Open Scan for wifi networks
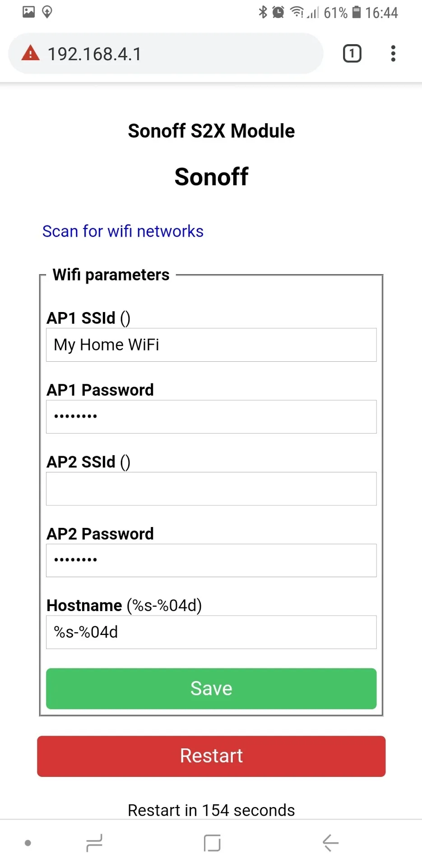The height and width of the screenshot is (868, 422). (x=123, y=231)
